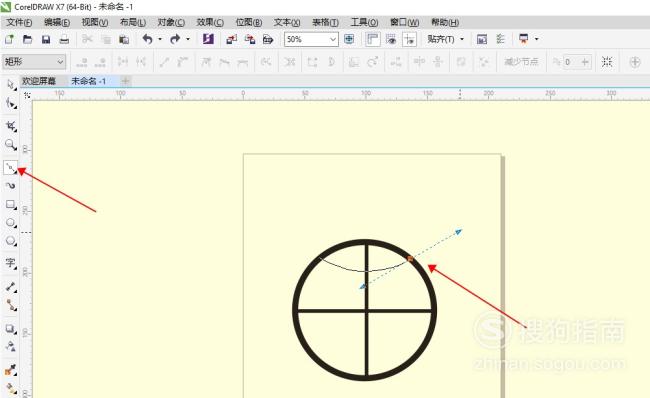Expand the application launcher dropdown arrow
This screenshot has height=398, width=650.
536,39
